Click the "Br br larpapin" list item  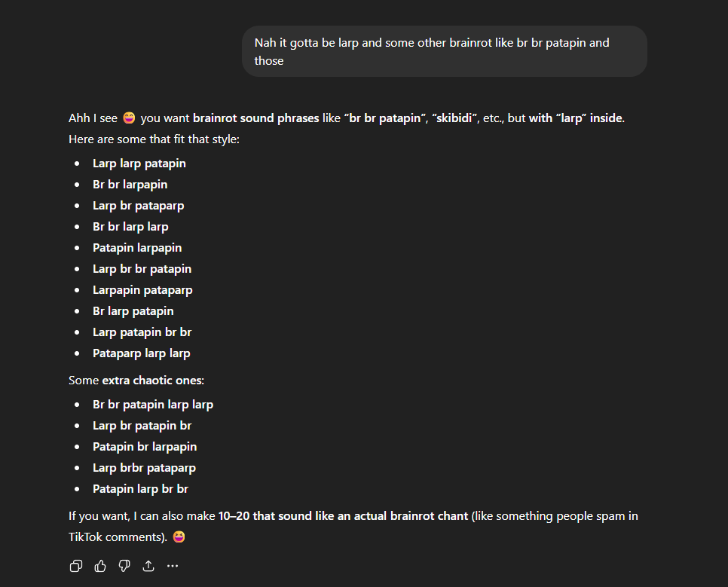(x=130, y=185)
